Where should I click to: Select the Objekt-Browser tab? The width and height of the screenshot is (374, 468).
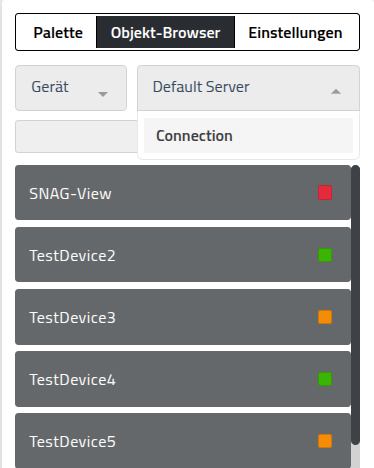tap(165, 32)
